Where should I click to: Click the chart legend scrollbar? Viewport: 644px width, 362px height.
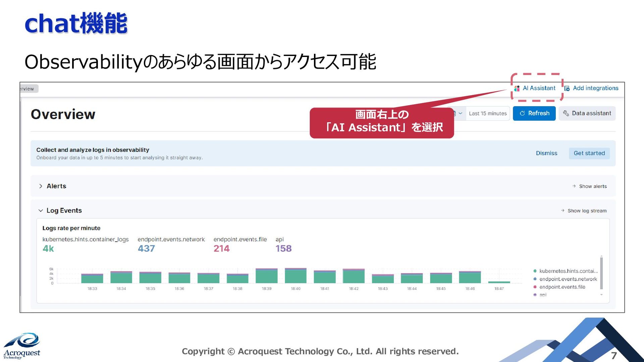tap(601, 273)
